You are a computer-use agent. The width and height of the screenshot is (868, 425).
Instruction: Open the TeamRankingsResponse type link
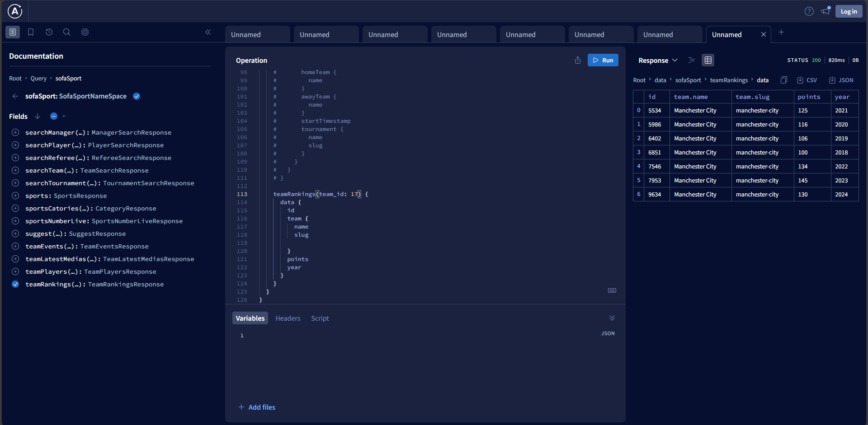tap(126, 284)
